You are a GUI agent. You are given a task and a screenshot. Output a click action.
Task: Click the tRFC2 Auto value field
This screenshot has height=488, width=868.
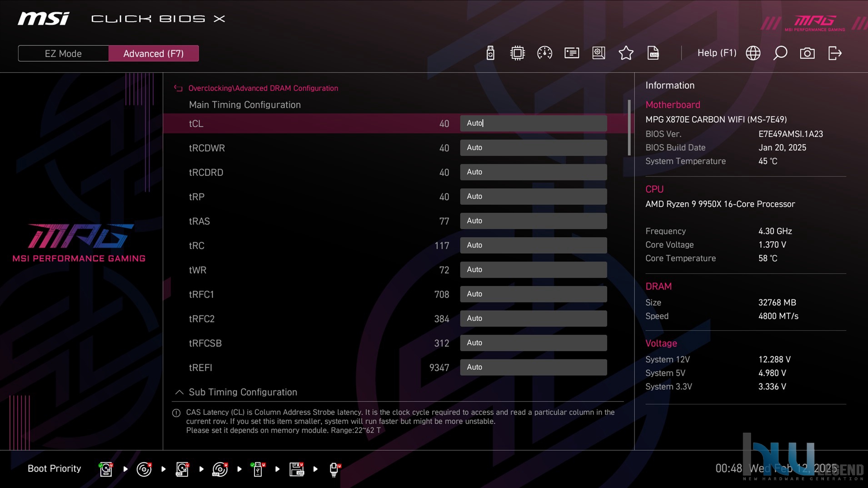tap(534, 319)
